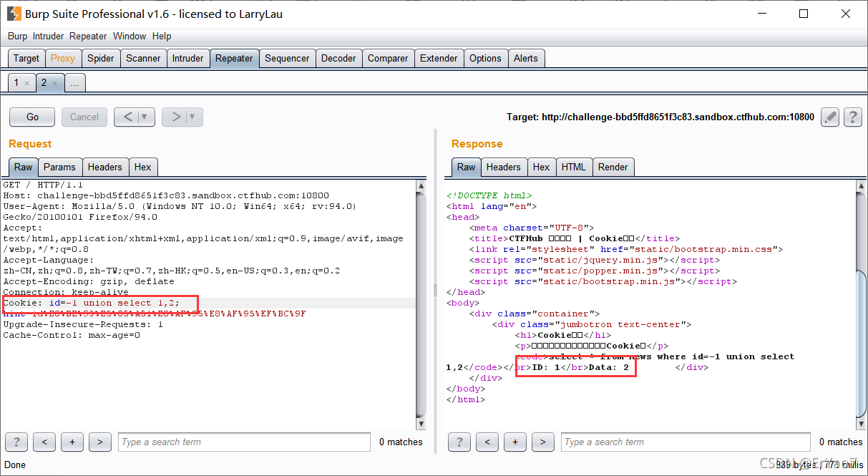Switch to the Proxy tab

pyautogui.click(x=63, y=58)
